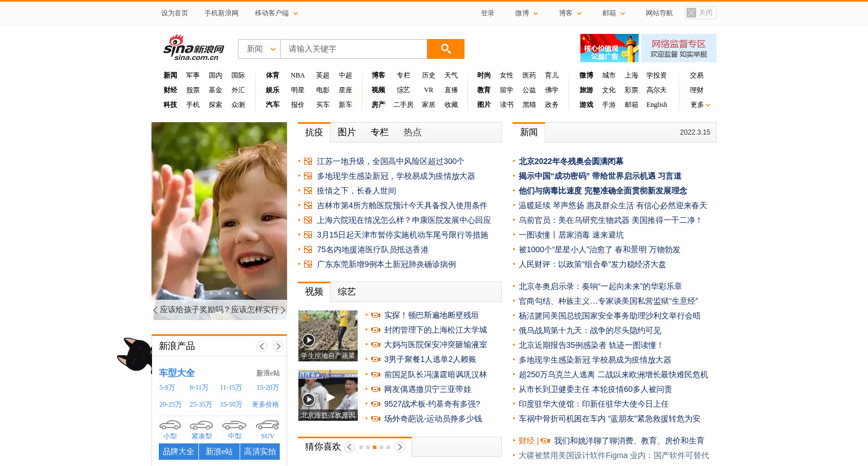Open 上海六院现在情况怎么样 headline
Viewport: 868px width, 466px height.
click(403, 220)
